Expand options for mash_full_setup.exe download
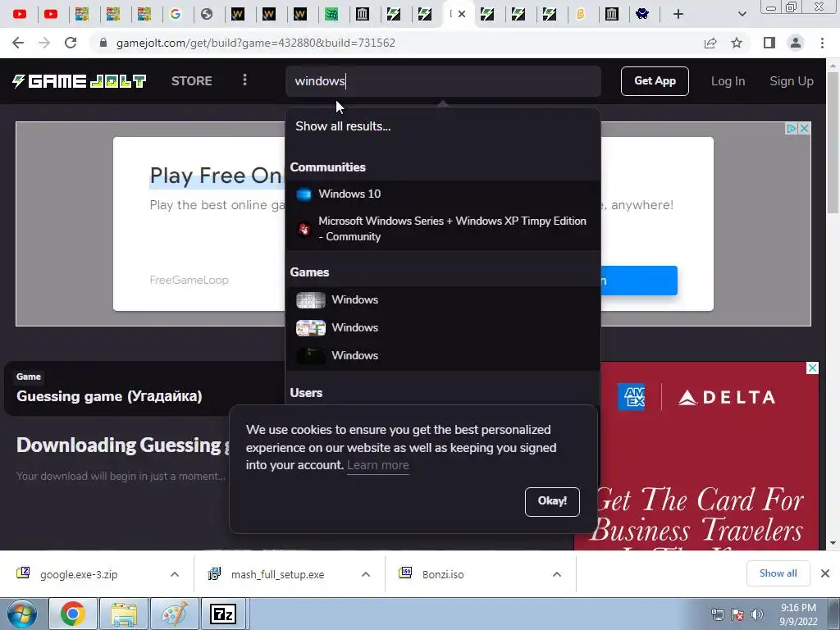The width and height of the screenshot is (840, 630). [366, 574]
